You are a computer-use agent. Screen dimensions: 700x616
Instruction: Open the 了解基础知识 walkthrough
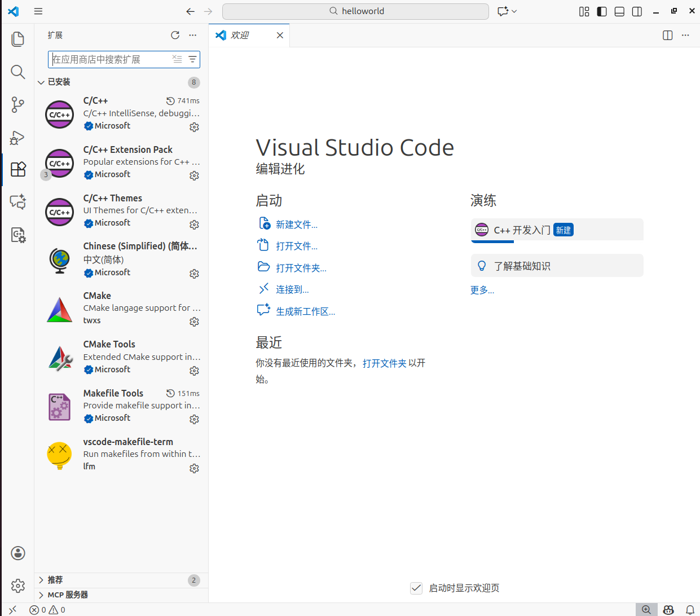557,266
